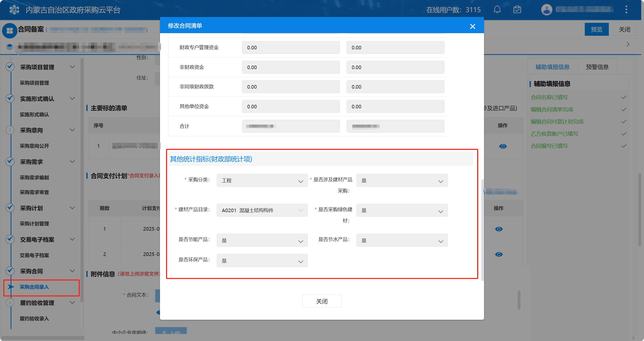Viewport: 644px width, 341px height.
Task: Open the task clipboard icon in header
Action: [517, 10]
